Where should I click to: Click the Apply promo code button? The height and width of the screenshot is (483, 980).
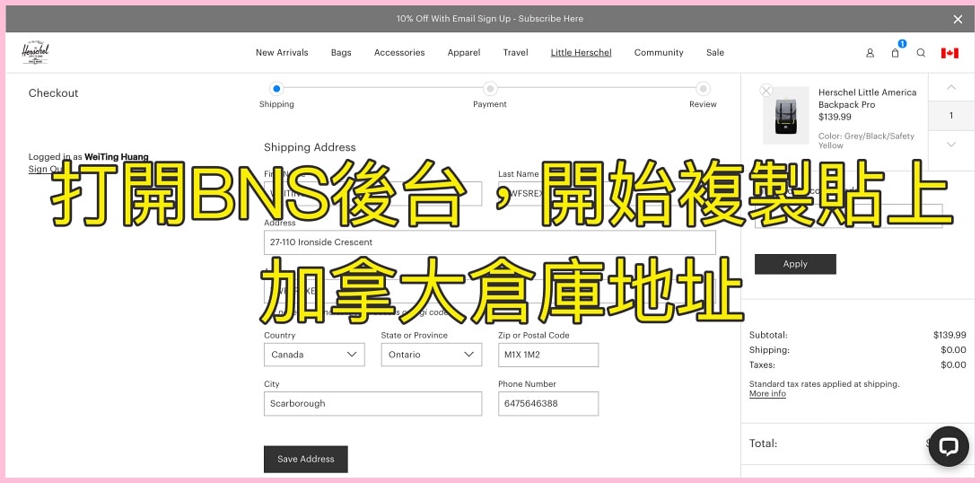[795, 264]
